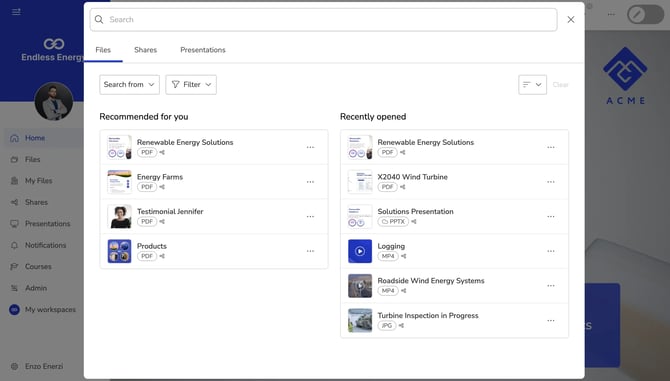Open more options for X2040 Wind Turbine
This screenshot has height=381, width=670.
551,182
